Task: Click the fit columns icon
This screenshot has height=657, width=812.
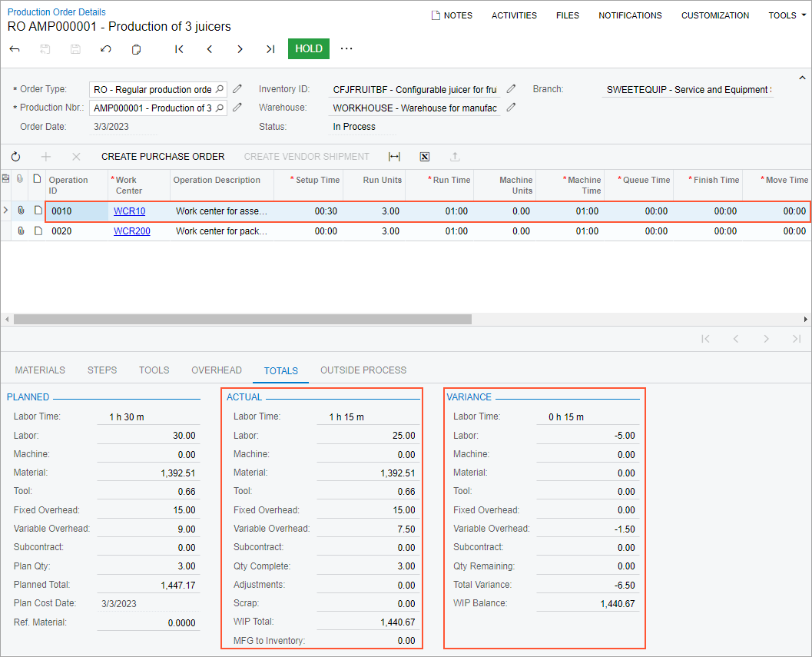Action: click(x=394, y=157)
